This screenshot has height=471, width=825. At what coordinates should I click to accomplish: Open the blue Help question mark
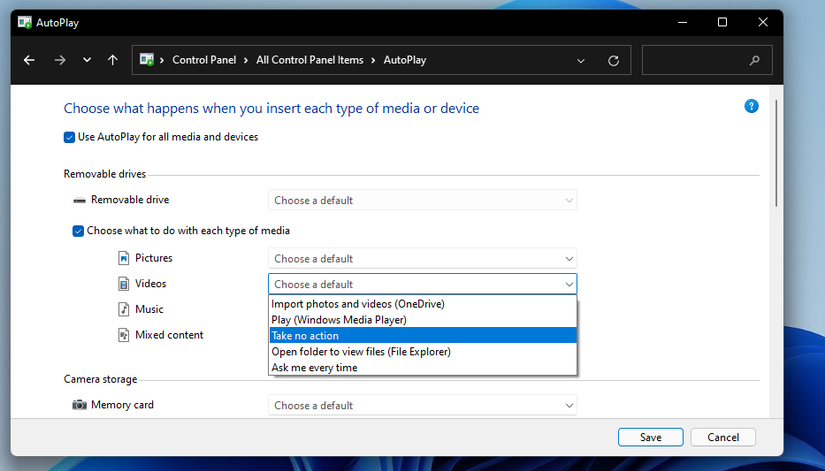point(751,106)
